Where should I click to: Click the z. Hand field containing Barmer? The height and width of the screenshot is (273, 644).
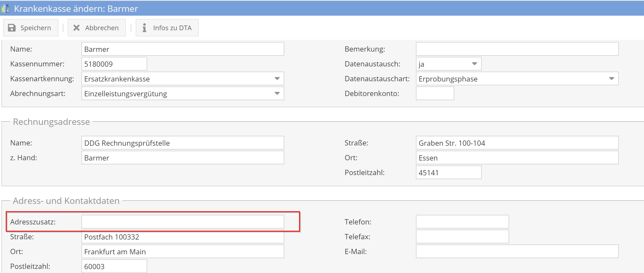click(x=183, y=158)
